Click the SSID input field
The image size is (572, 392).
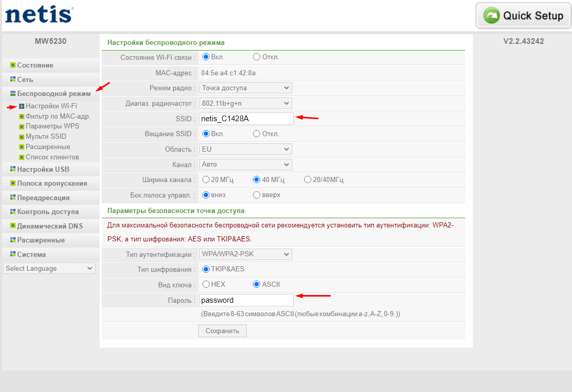point(246,119)
